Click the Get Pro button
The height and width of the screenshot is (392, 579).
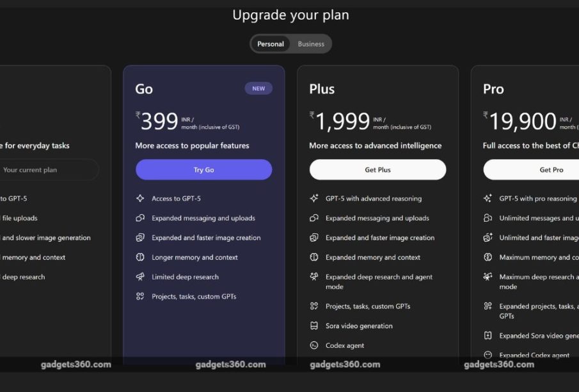[x=532, y=170]
